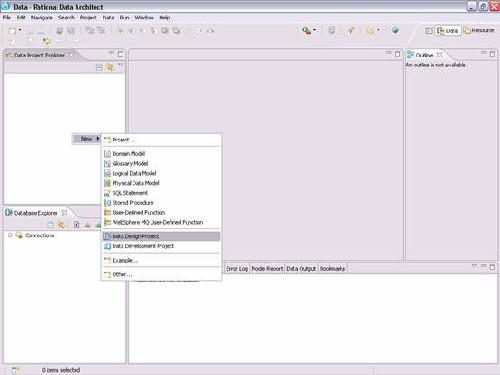Image resolution: width=500 pixels, height=375 pixels.
Task: Click Link with Editor in Database Explorer
Action: (61, 225)
